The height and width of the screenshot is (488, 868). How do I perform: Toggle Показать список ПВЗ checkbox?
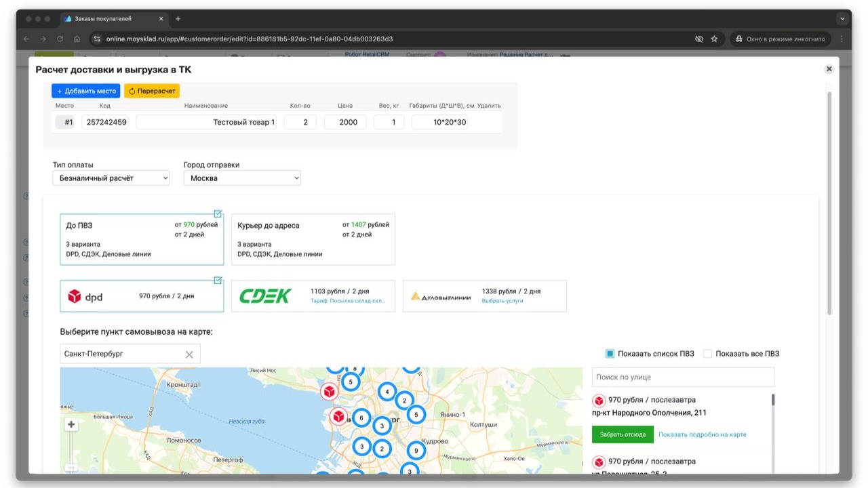[610, 354]
